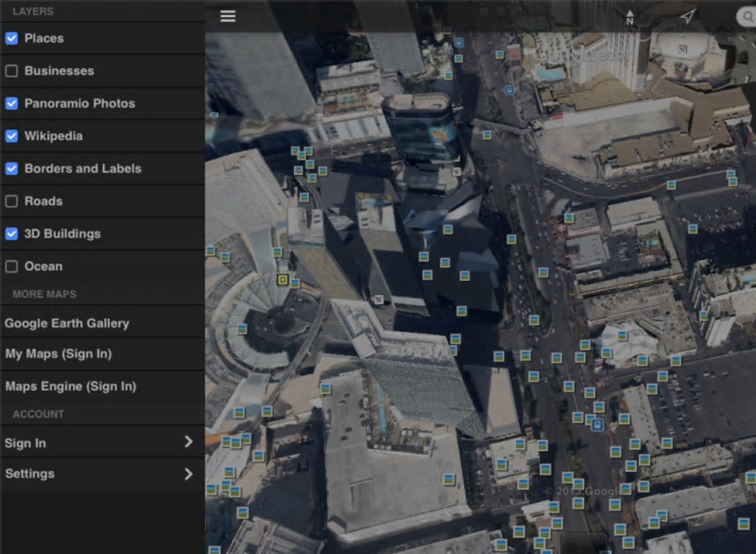
Task: Toggle the Wikipedia layer checkbox
Action: pos(12,136)
